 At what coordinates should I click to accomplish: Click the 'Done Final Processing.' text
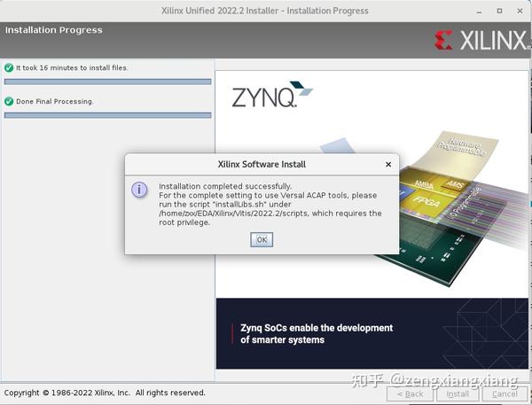point(55,101)
